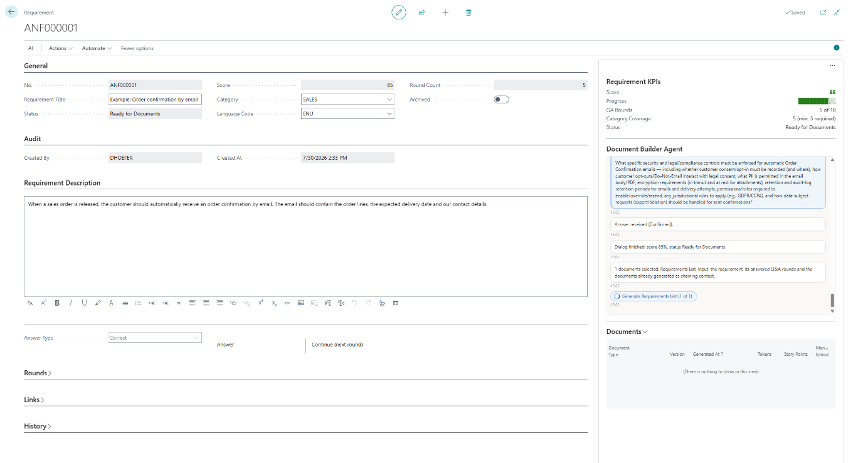868x463 pixels.
Task: Open the Actions menu
Action: (x=61, y=48)
